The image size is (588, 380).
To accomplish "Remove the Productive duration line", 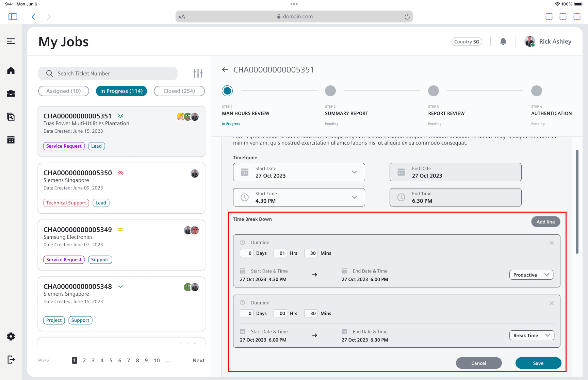I will point(552,243).
